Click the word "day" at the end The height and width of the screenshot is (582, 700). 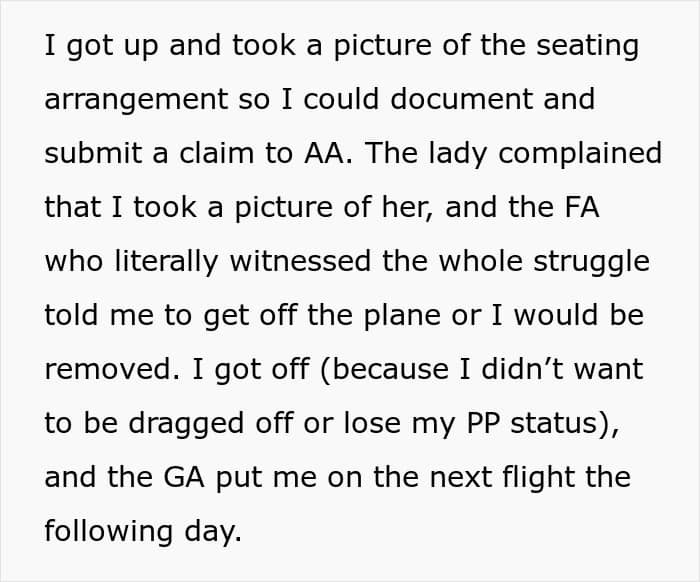(x=215, y=531)
